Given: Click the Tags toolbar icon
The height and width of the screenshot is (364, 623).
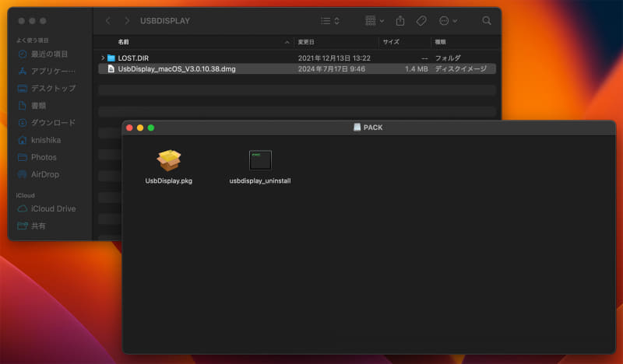Looking at the screenshot, I should coord(421,21).
